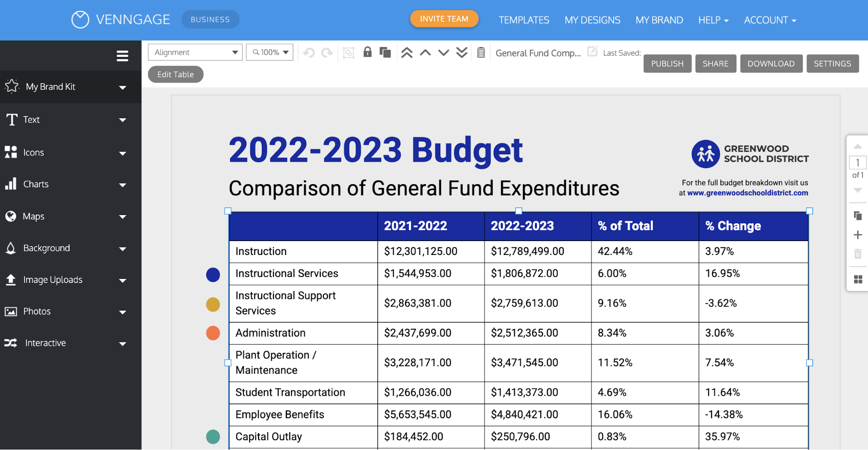Screen dimensions: 868x450
Task: Select the orange color circle beside Administration
Action: point(213,333)
